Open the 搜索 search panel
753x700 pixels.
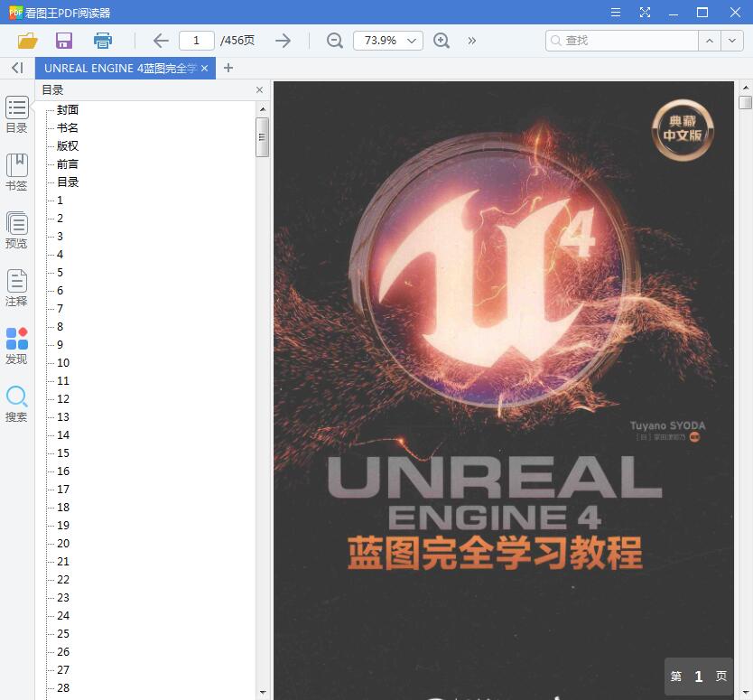click(17, 404)
